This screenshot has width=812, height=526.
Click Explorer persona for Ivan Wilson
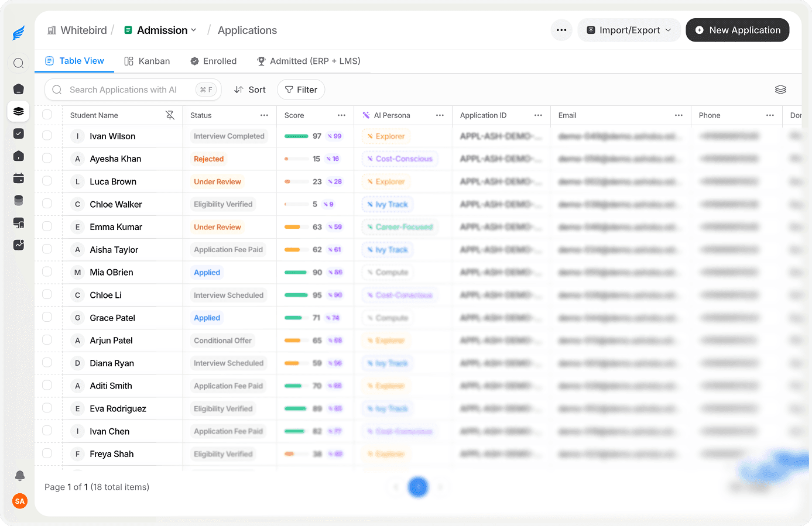[x=386, y=136]
